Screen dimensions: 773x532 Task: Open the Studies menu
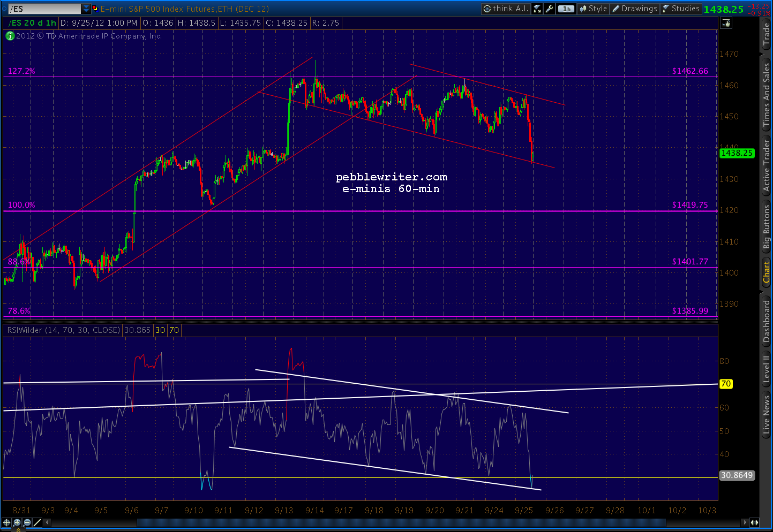coord(681,9)
